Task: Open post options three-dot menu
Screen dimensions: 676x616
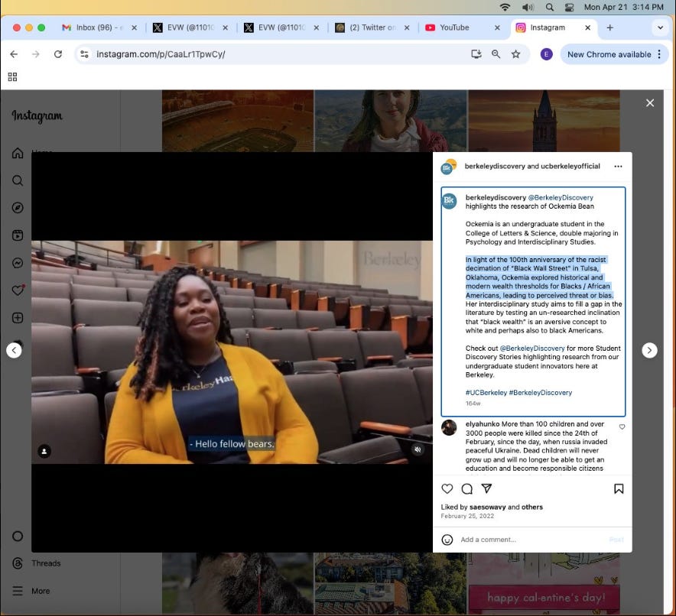Action: click(x=618, y=167)
